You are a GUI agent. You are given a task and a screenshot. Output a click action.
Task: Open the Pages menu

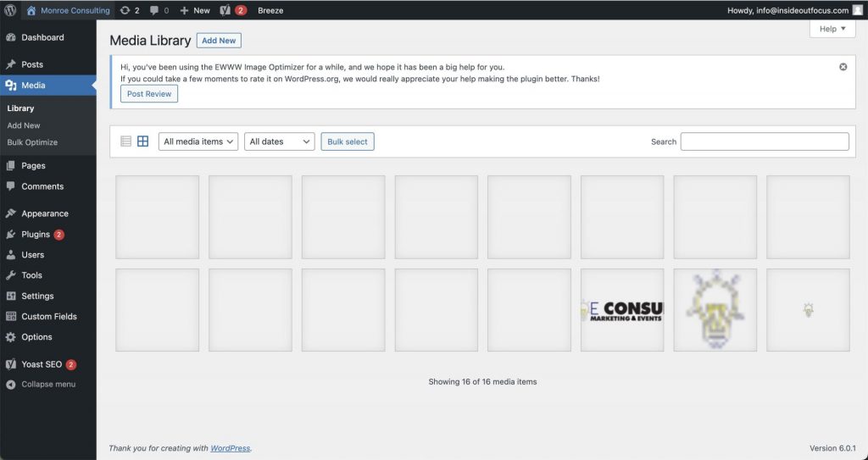click(48, 165)
